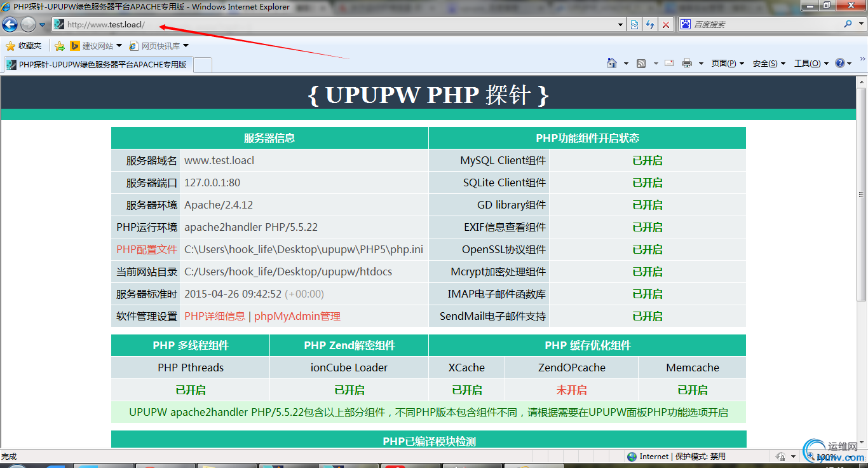
Task: Open the PHP详细信息 link
Action: point(215,316)
